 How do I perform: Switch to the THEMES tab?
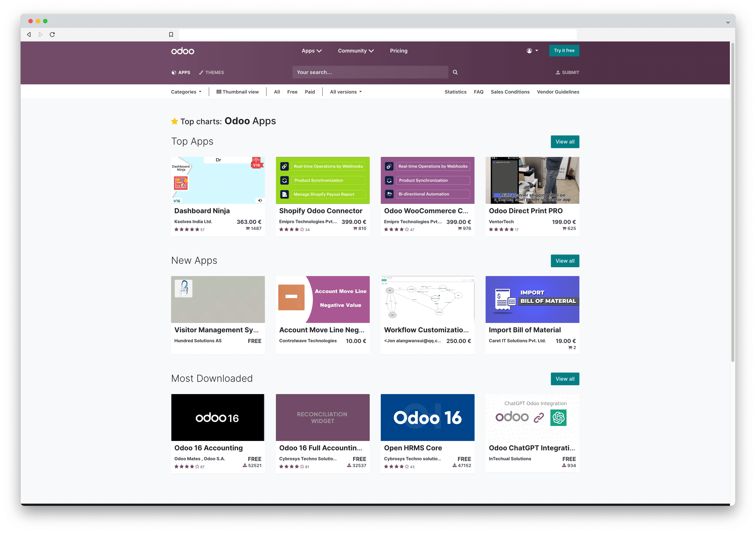pos(211,72)
